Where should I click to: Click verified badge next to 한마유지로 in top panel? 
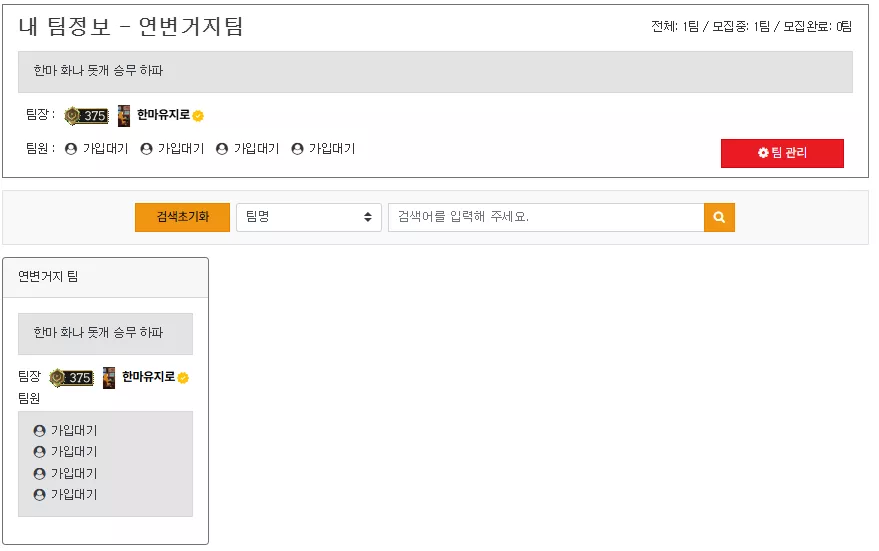coord(198,116)
